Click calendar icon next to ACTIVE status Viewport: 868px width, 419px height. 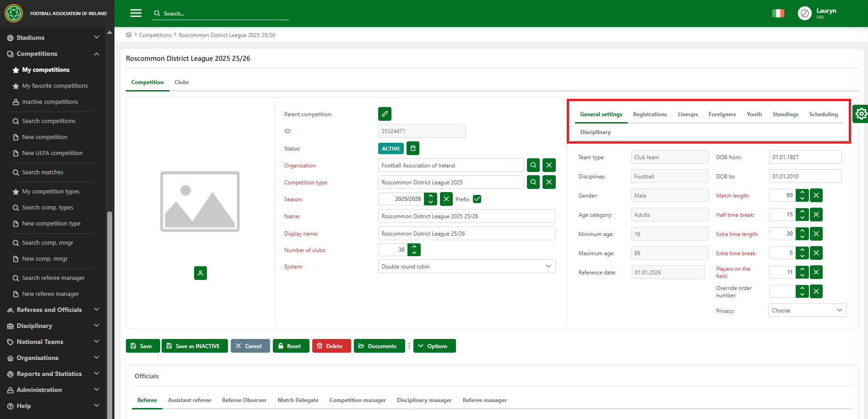tap(413, 148)
